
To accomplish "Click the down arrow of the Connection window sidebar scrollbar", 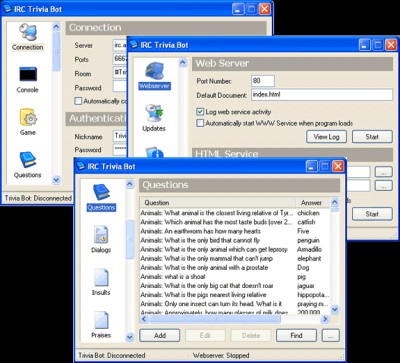I will (x=56, y=180).
